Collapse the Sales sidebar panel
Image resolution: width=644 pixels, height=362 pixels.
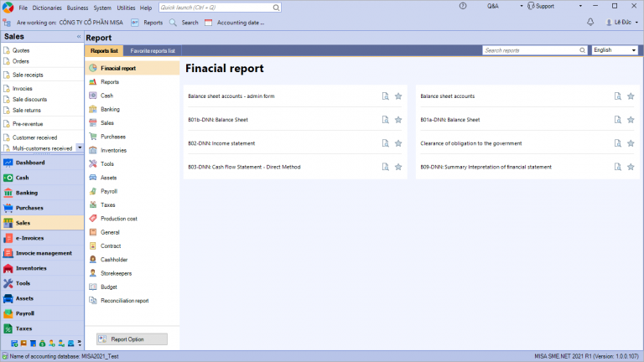79,37
